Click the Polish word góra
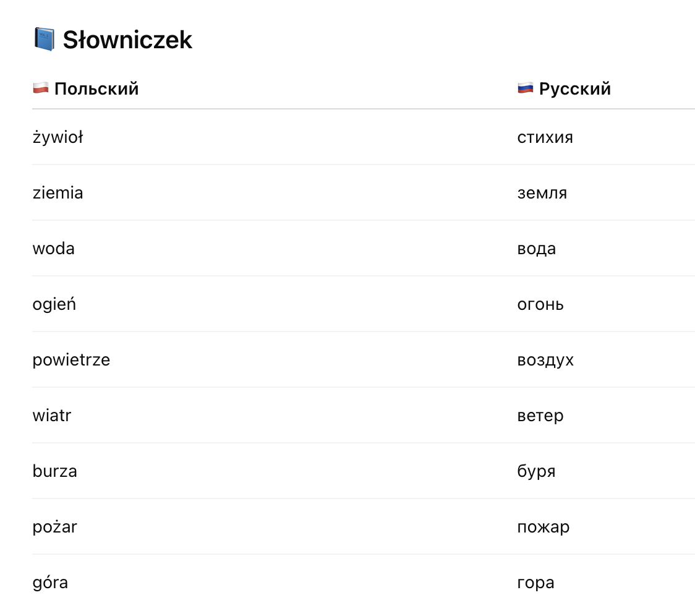Screen dimensions: 695x616 (x=50, y=583)
